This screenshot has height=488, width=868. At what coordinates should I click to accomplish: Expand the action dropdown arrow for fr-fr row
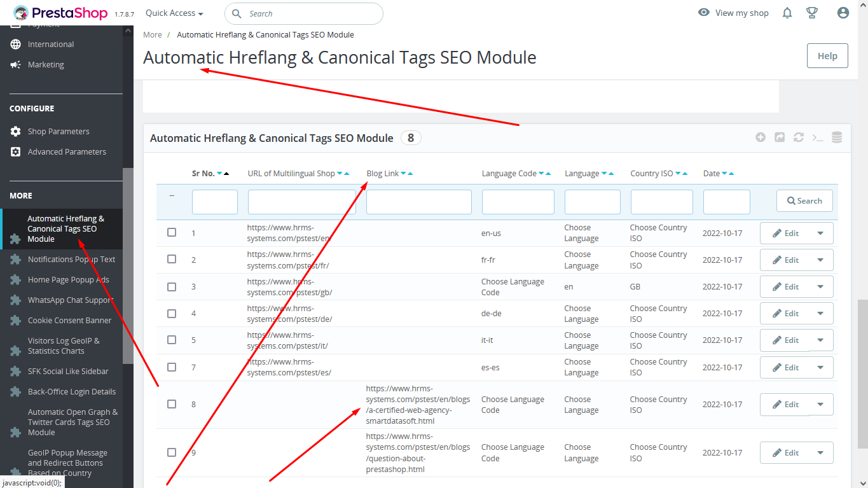click(820, 260)
